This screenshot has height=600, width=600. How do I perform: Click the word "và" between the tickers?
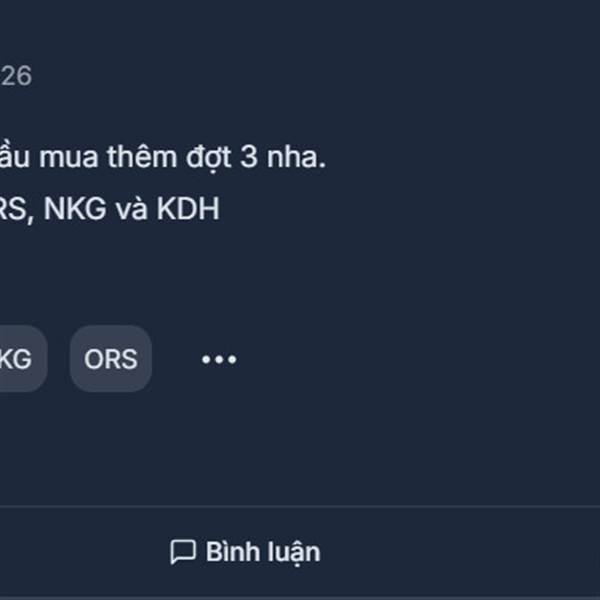[132, 209]
